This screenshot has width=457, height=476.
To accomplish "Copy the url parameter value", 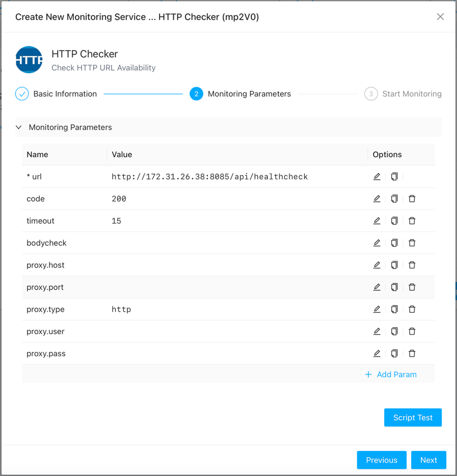I will pos(394,176).
